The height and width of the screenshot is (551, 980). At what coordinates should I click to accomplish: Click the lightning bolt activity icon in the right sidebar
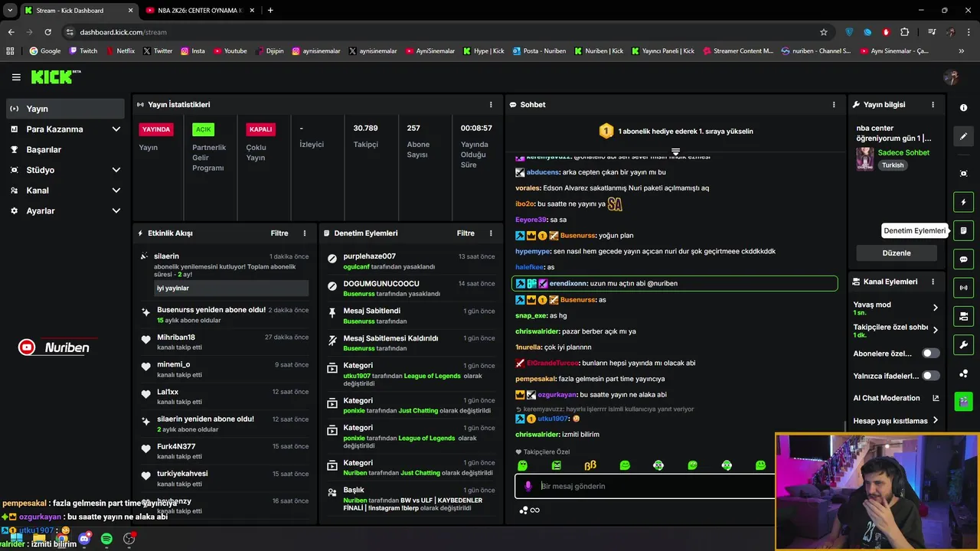point(963,202)
